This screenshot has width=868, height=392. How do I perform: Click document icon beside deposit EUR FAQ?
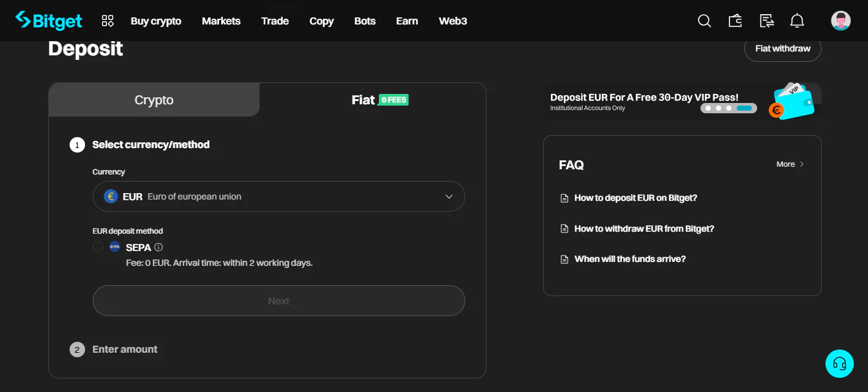pyautogui.click(x=564, y=198)
